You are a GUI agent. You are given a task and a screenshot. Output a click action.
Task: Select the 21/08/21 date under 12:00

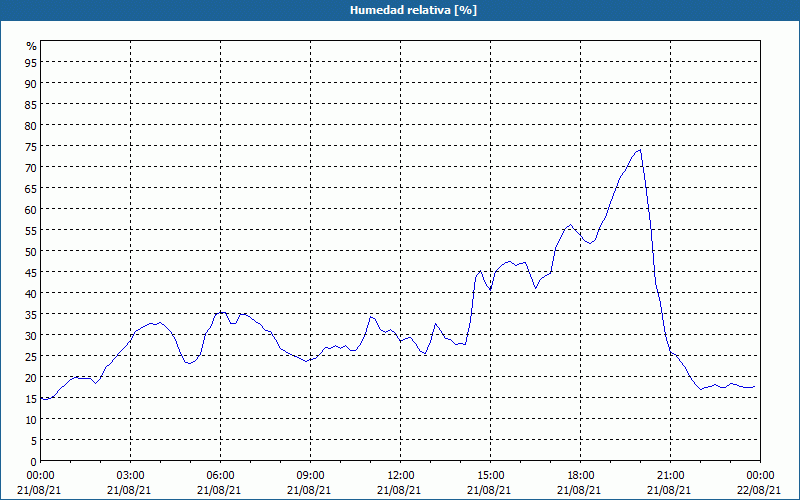click(399, 490)
